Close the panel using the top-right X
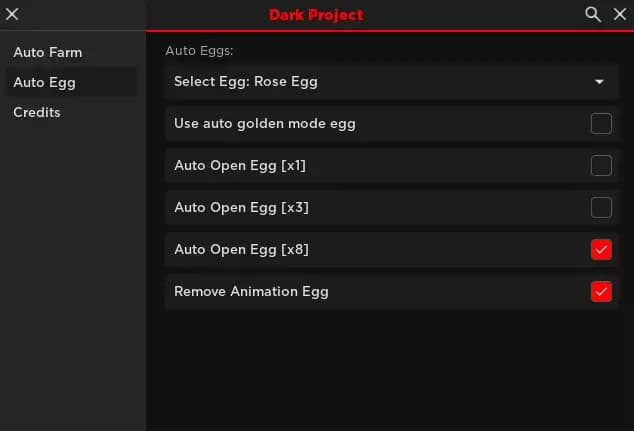The image size is (634, 431). 619,14
